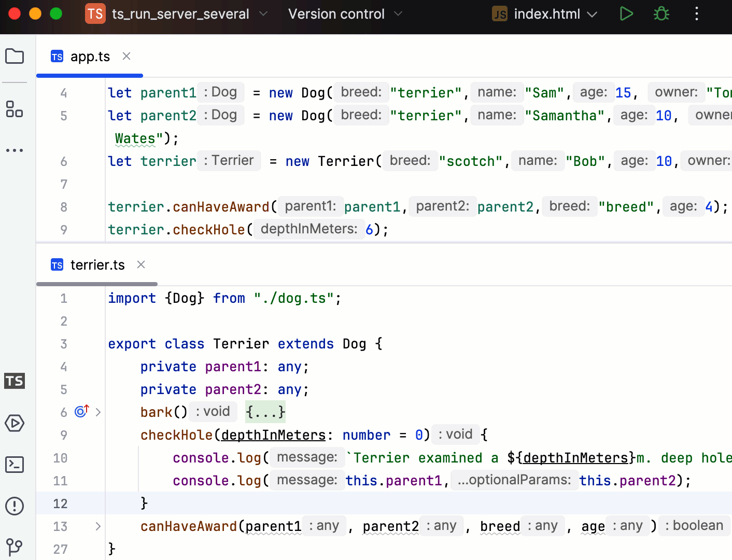Expand the ts_run_server_several project switcher
Image resolution: width=732 pixels, height=560 pixels.
pyautogui.click(x=263, y=14)
